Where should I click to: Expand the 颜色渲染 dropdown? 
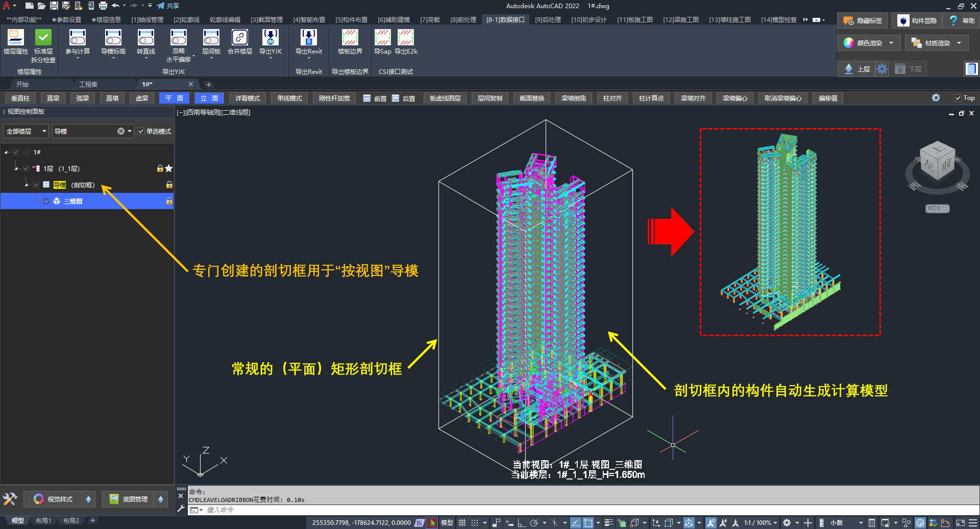click(x=891, y=43)
